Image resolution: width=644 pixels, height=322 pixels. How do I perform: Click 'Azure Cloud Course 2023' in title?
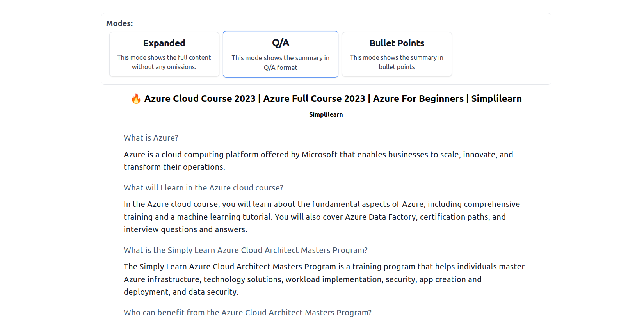coord(199,99)
